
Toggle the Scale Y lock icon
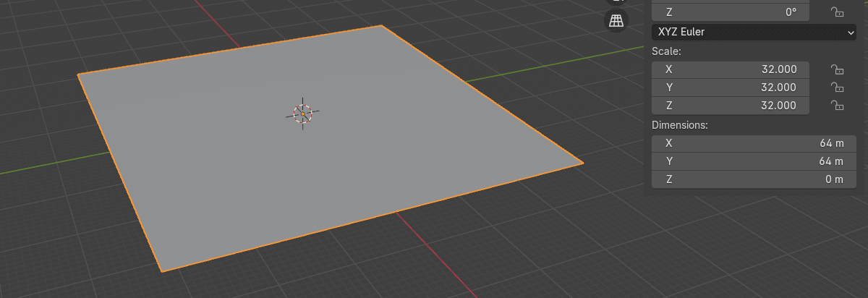[837, 88]
